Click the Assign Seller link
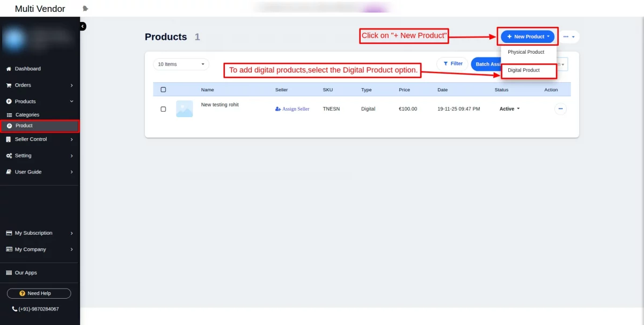 pos(292,109)
